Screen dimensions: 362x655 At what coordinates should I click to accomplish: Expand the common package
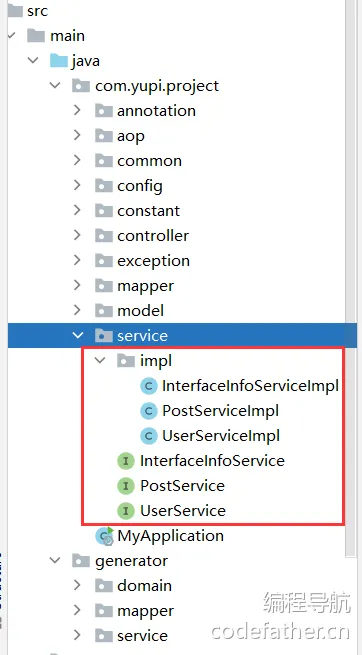[77, 160]
